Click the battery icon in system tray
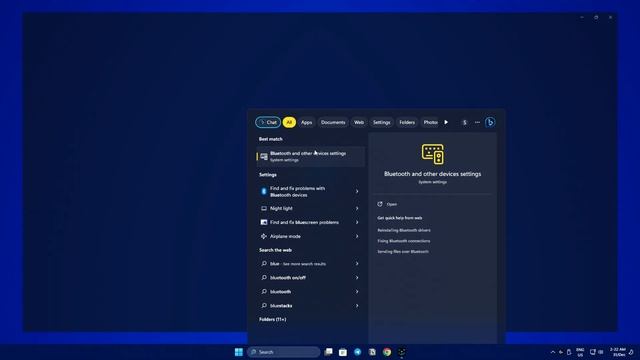Screen dimensions: 640x360 pos(569,352)
